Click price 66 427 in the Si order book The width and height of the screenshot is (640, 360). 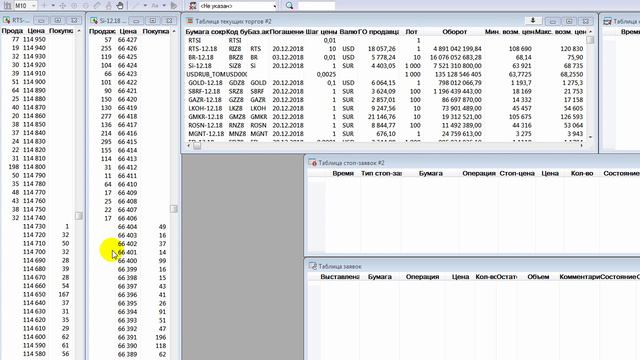[127, 40]
